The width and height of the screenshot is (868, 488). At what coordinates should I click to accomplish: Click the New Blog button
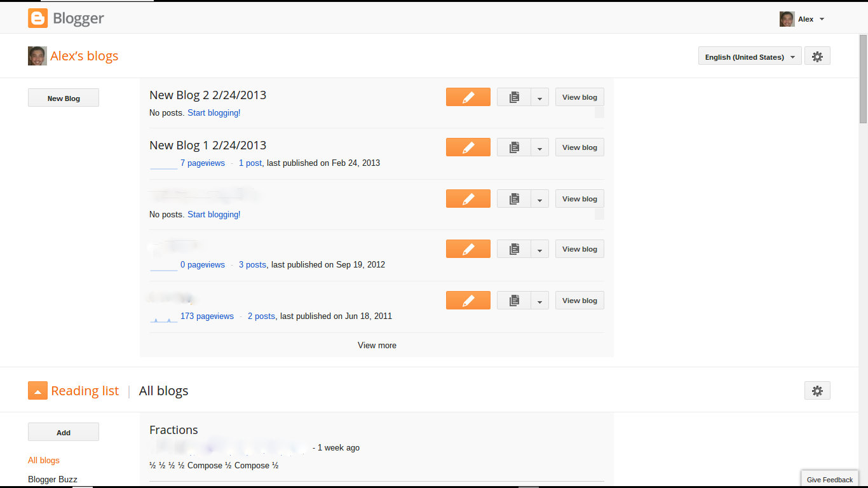(x=63, y=97)
